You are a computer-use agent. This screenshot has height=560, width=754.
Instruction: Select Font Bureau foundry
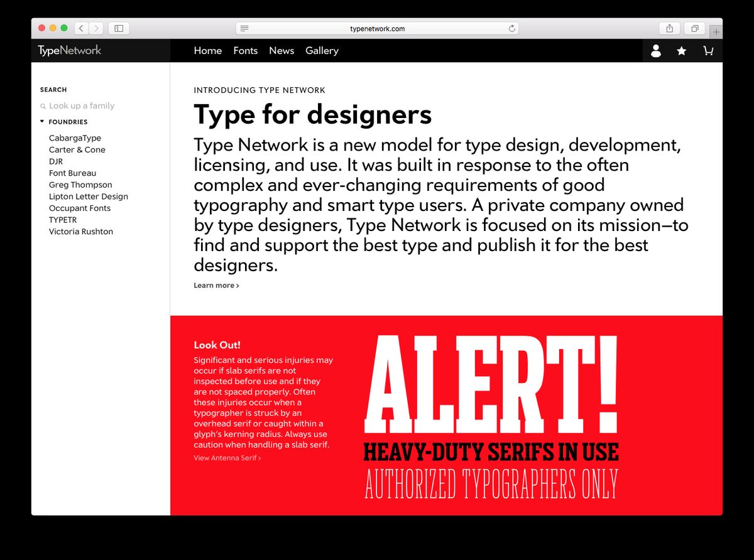point(72,173)
